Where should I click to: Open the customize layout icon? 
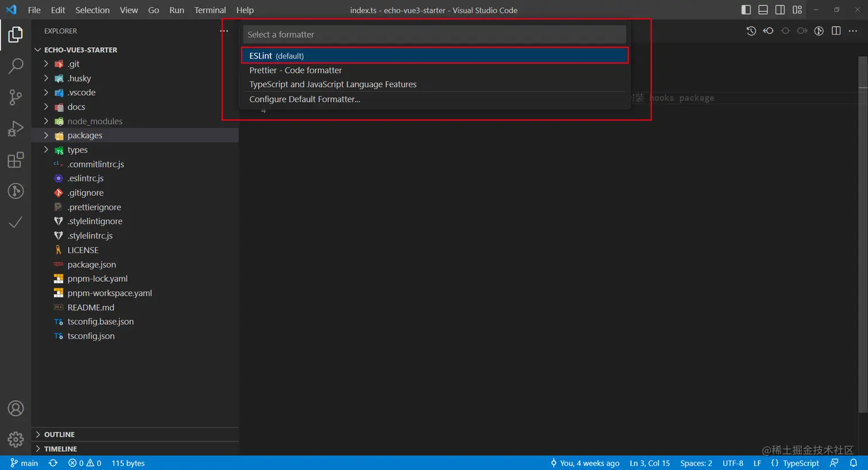(797, 10)
